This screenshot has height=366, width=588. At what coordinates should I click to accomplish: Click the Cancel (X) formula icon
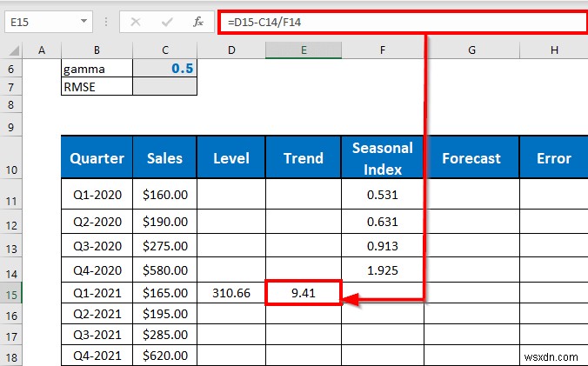pos(136,22)
